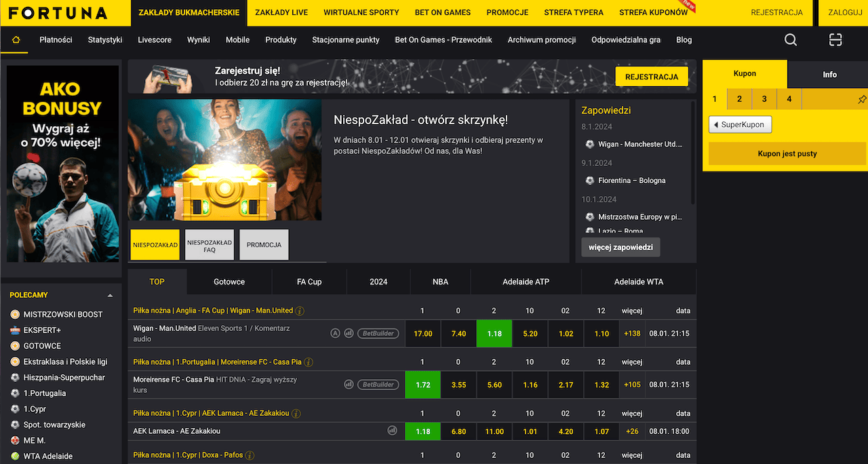This screenshot has width=868, height=464.
Task: Open statistics chart icon for AEK Larnaca - AE Zakakiou
Action: click(392, 430)
